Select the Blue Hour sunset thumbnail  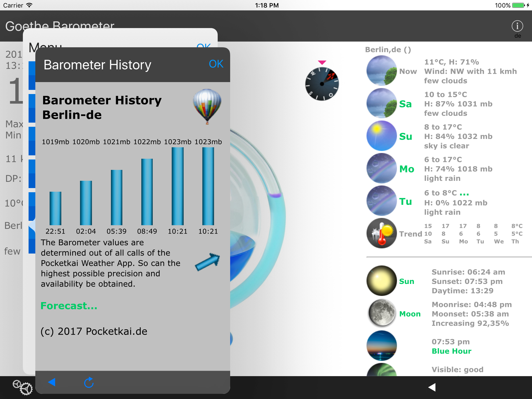[x=381, y=345]
